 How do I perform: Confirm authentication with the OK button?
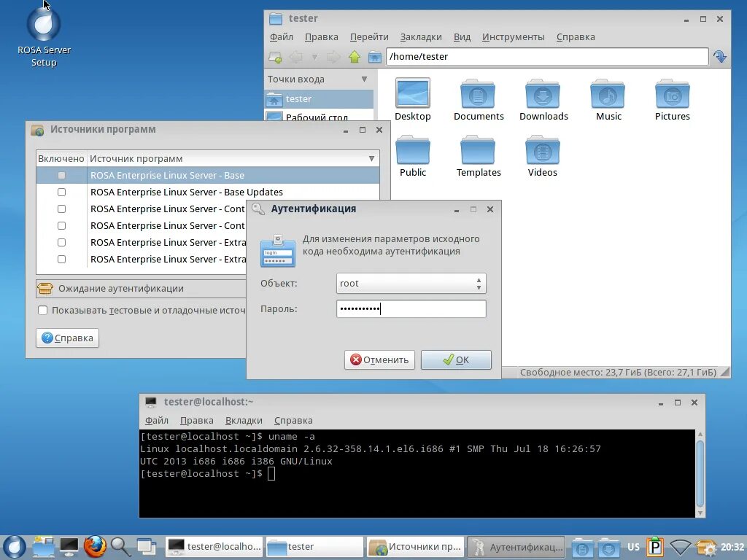[x=456, y=360]
